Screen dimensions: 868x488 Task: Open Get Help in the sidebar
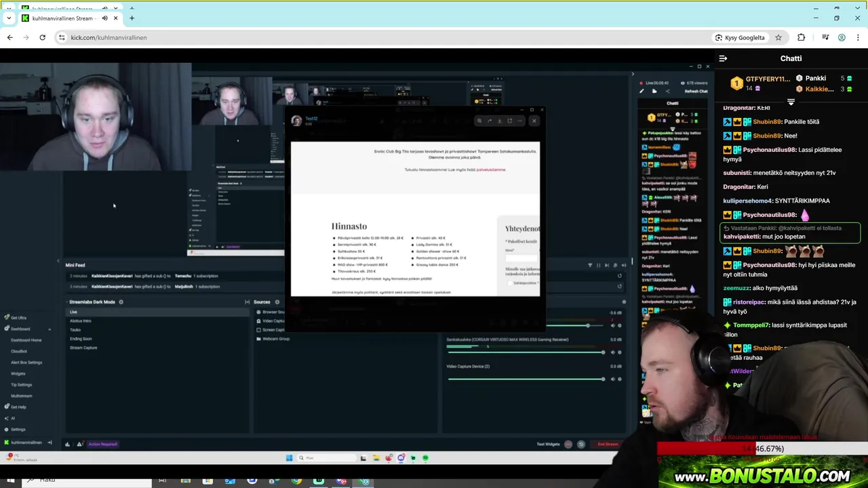(x=15, y=407)
